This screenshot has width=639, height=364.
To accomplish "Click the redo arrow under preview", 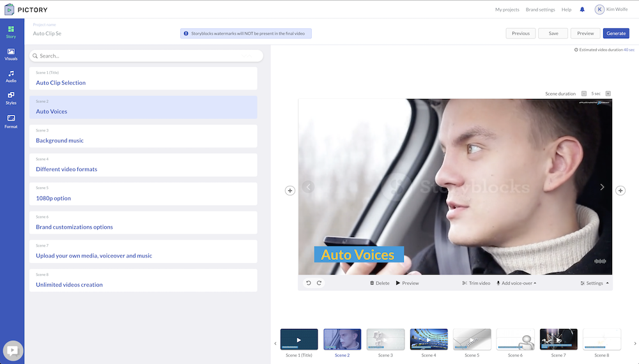I will (319, 283).
